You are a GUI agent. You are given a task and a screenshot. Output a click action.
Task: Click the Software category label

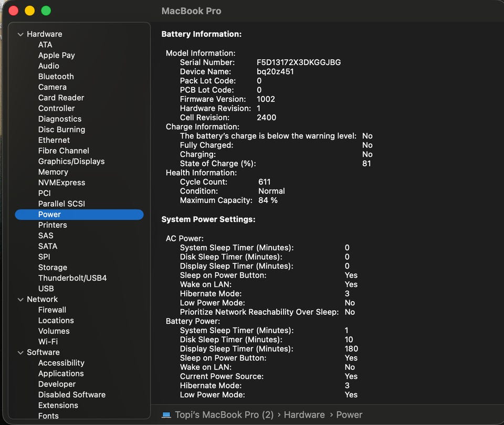coord(43,352)
